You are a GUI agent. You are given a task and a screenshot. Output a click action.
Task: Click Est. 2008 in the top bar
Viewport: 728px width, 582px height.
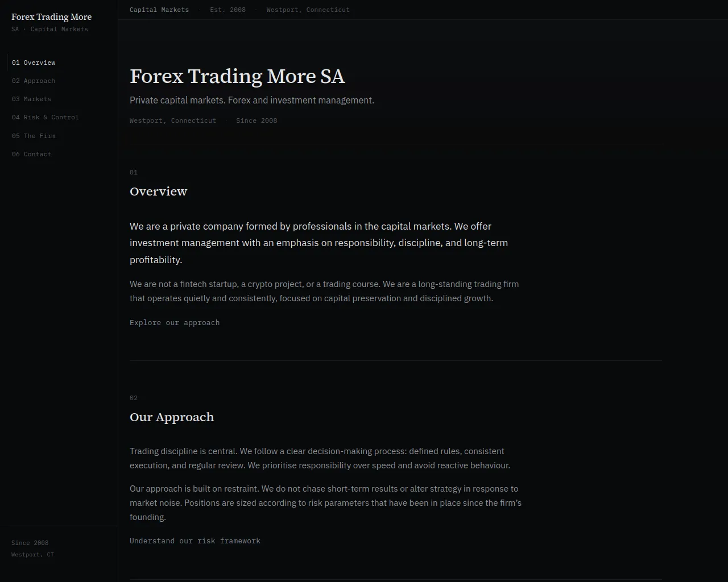point(227,10)
